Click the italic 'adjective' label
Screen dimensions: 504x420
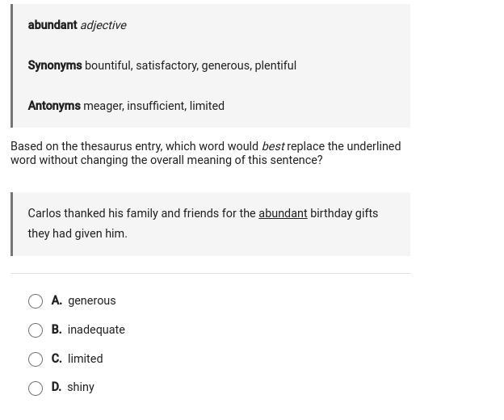click(103, 25)
